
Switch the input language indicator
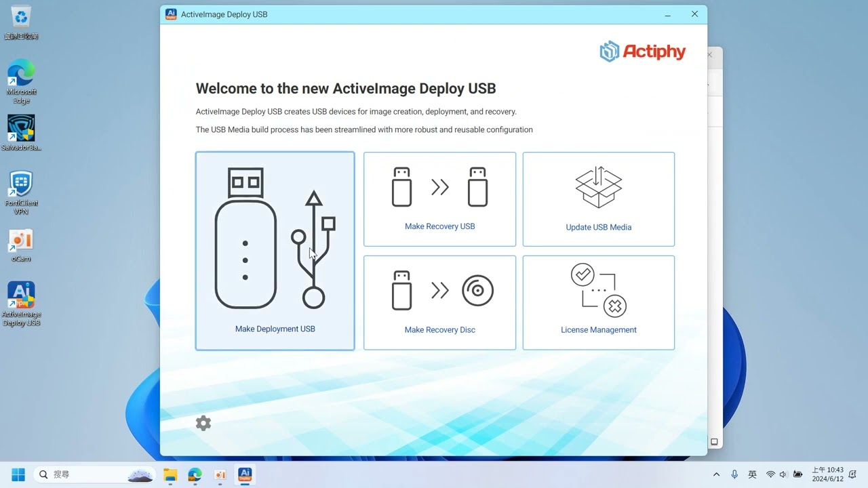pyautogui.click(x=752, y=474)
